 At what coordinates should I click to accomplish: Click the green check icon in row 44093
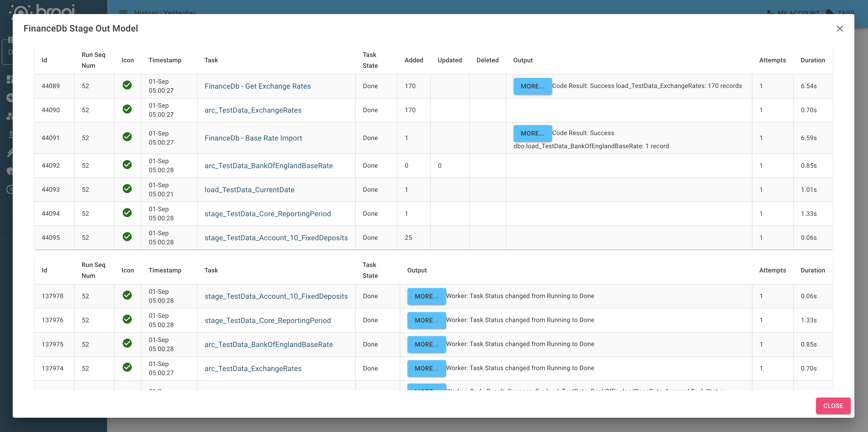click(x=127, y=189)
